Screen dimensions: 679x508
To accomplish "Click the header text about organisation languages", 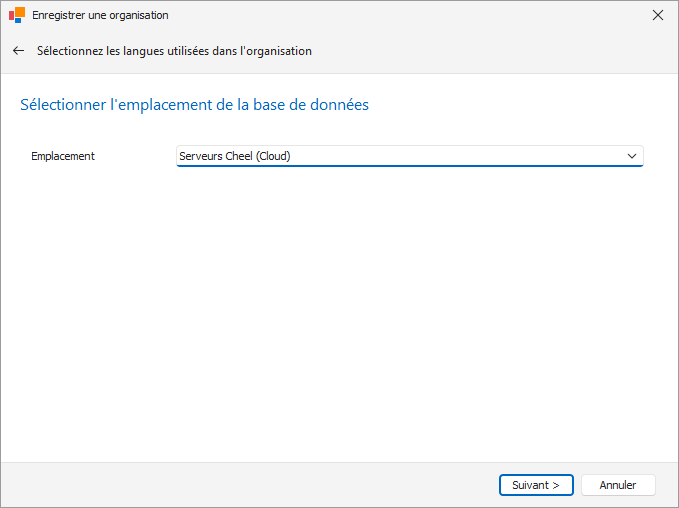I will pyautogui.click(x=174, y=51).
